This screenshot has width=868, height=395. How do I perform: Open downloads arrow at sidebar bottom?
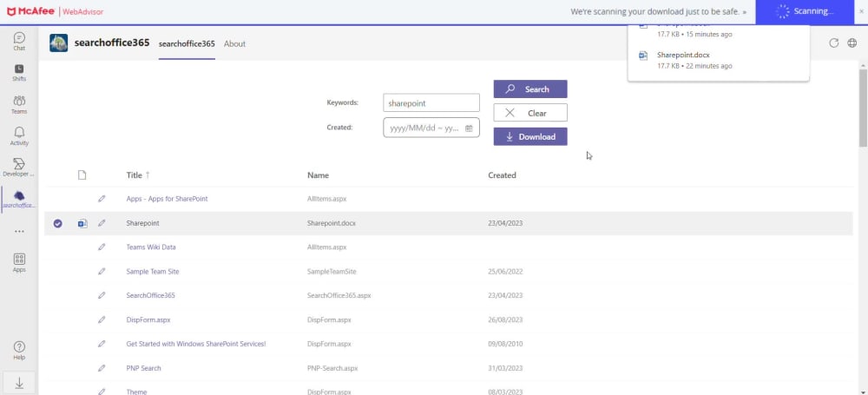[x=19, y=384]
